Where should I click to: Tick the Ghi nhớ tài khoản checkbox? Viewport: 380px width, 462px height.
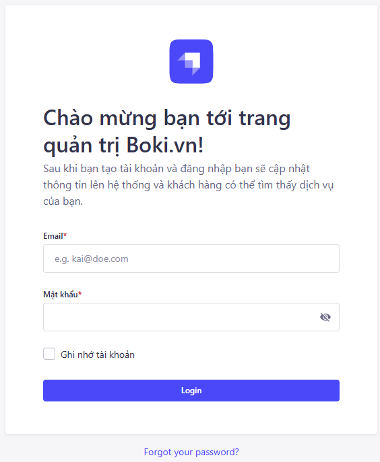point(49,354)
